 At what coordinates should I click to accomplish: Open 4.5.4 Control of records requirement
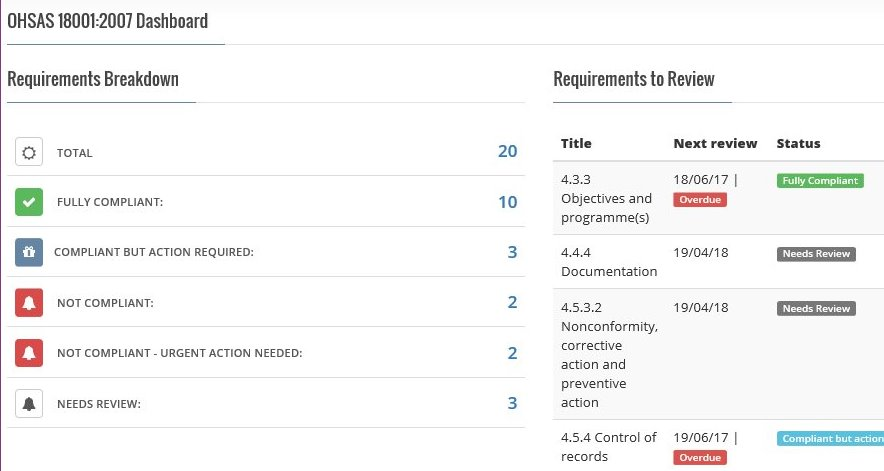[x=609, y=447]
